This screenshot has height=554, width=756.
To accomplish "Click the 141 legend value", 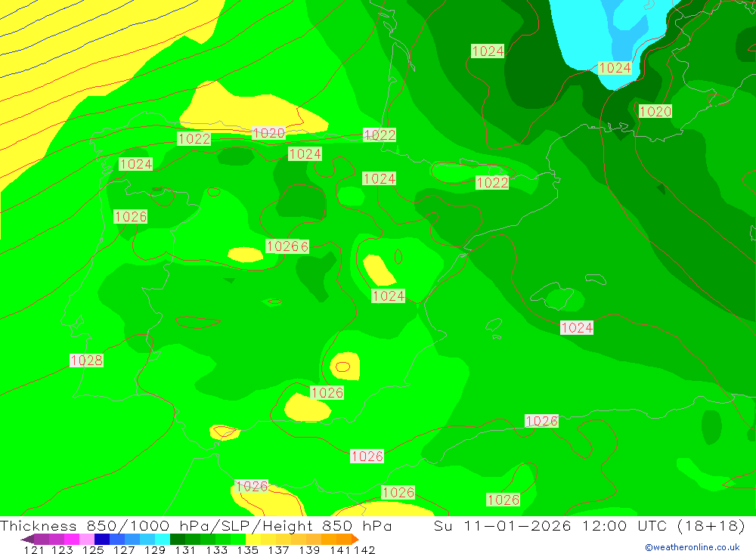I will (x=340, y=549).
